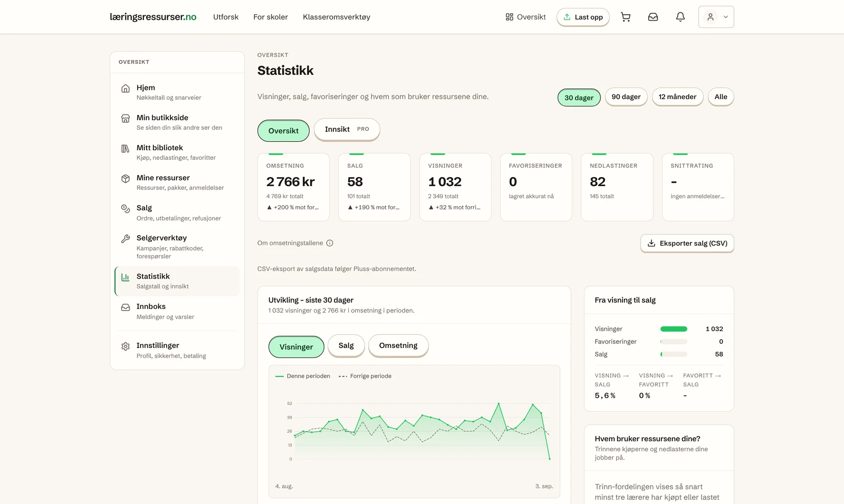The width and height of the screenshot is (844, 504).
Task: Click the Oversikt grid icon in header
Action: pos(510,17)
